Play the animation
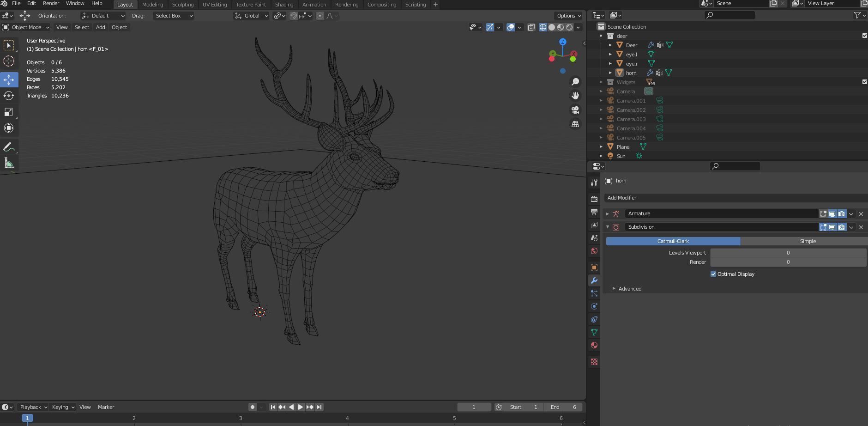 (301, 407)
